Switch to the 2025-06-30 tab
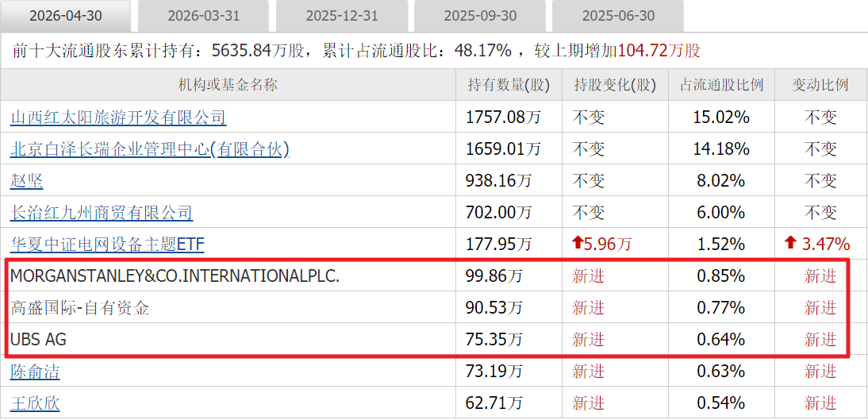This screenshot has width=868, height=420. (x=618, y=16)
